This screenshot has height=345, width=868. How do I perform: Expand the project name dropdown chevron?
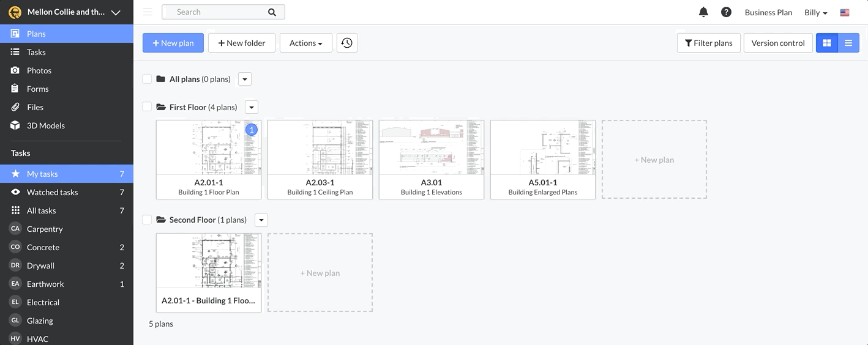point(116,12)
